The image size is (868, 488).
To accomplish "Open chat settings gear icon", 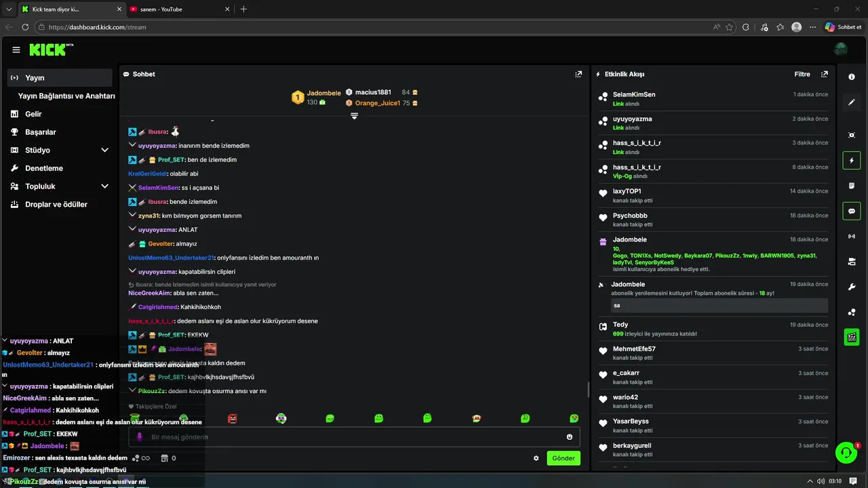I will [536, 458].
